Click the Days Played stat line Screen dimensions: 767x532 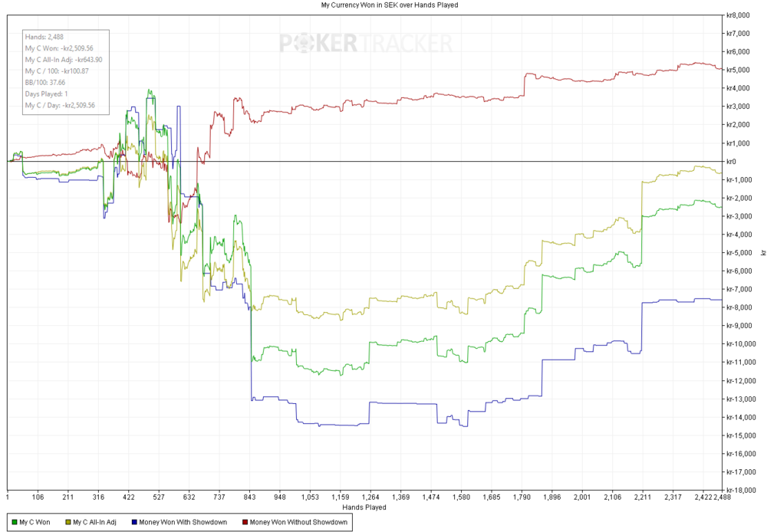[x=47, y=94]
